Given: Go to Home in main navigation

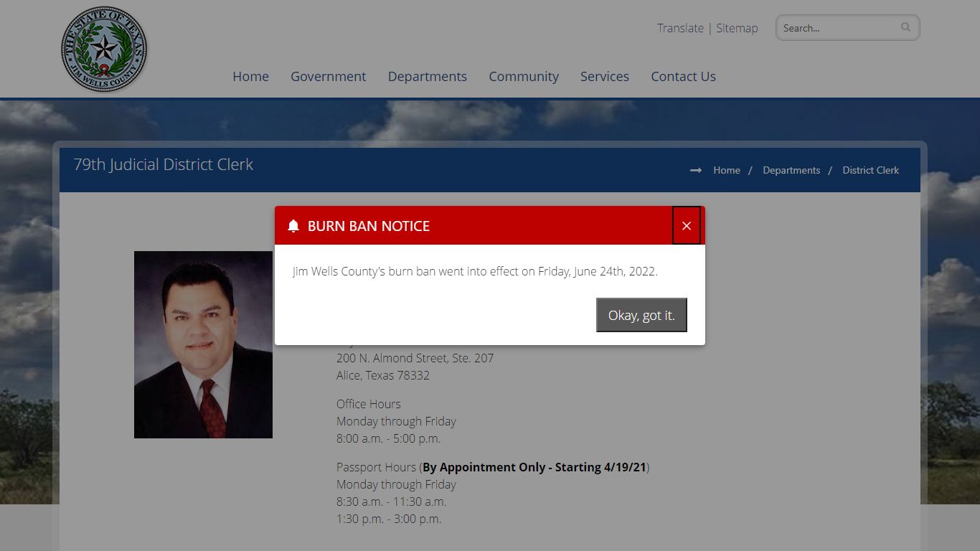Looking at the screenshot, I should coord(250,76).
